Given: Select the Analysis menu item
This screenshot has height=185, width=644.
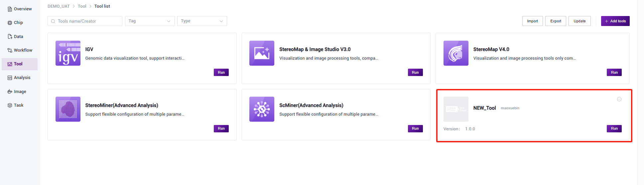Looking at the screenshot, I should pos(20,78).
